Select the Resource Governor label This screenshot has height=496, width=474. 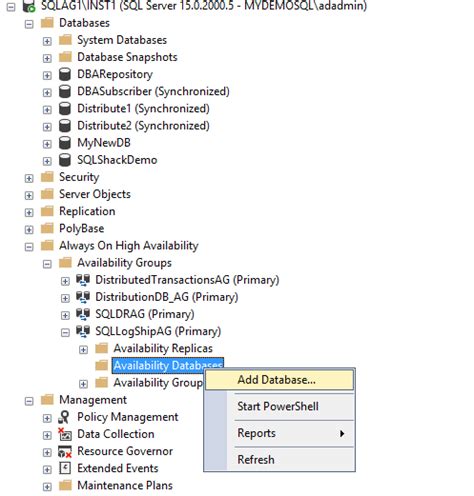click(x=125, y=451)
